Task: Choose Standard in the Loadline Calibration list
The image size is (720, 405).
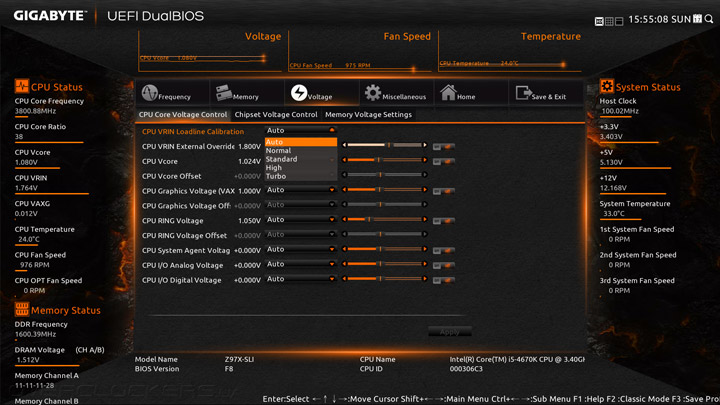Action: pos(301,159)
